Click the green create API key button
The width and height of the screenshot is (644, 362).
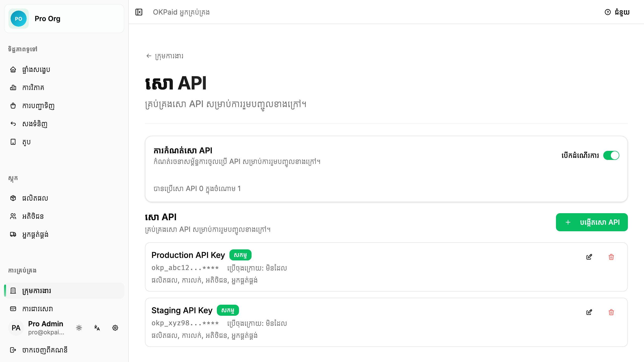[x=592, y=222]
